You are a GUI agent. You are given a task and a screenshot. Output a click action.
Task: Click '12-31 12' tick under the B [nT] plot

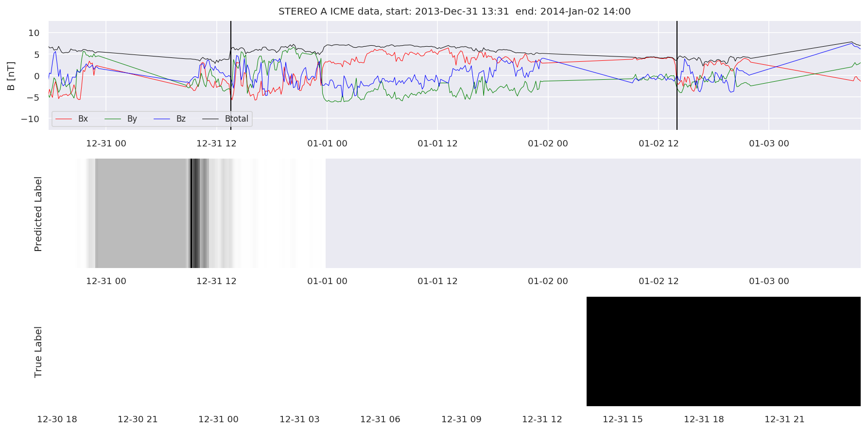pos(216,144)
